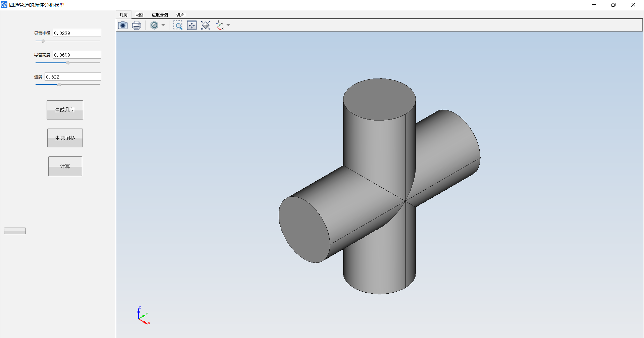644x338 pixels.
Task: Restore down the application window
Action: click(613, 5)
